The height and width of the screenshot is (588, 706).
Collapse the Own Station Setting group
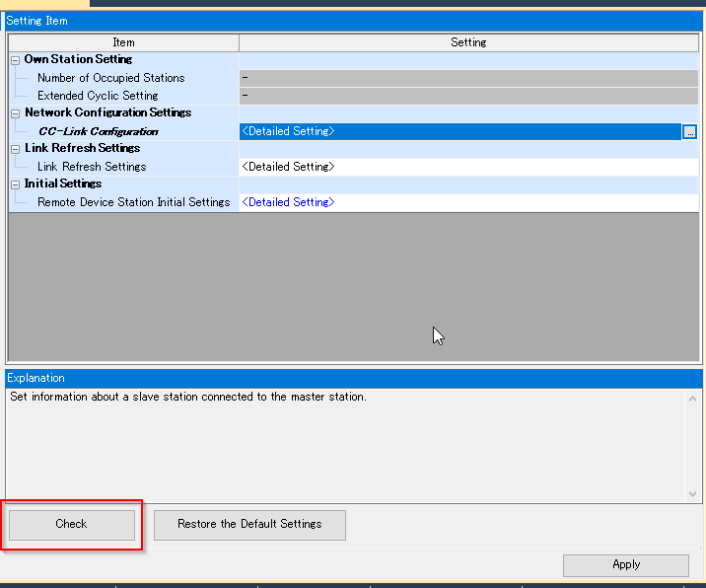16,60
